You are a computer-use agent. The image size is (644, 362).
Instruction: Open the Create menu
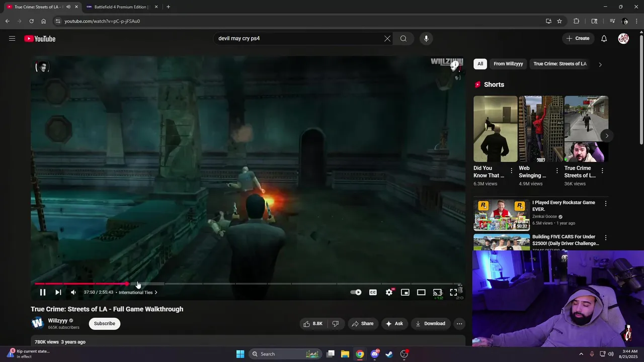coord(578,38)
